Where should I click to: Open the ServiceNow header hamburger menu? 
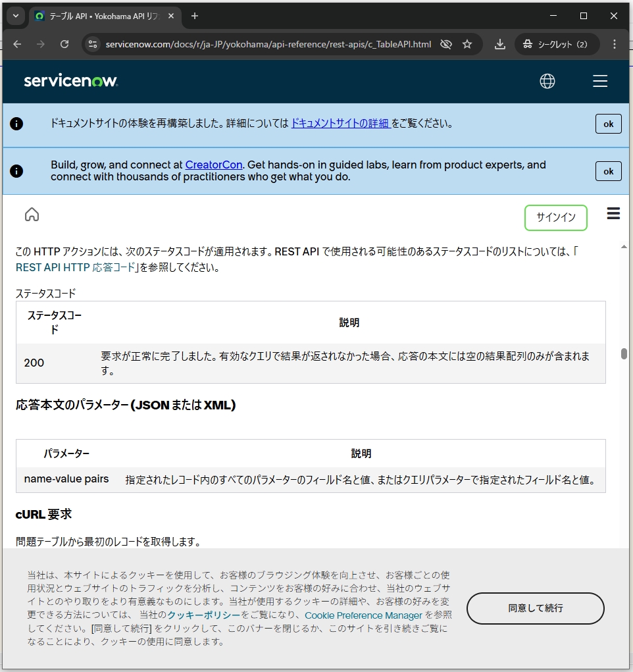pyautogui.click(x=600, y=81)
